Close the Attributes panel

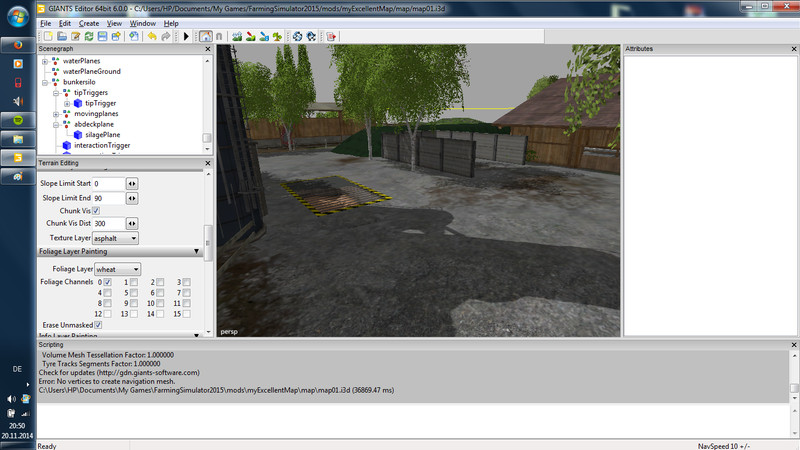coord(794,49)
